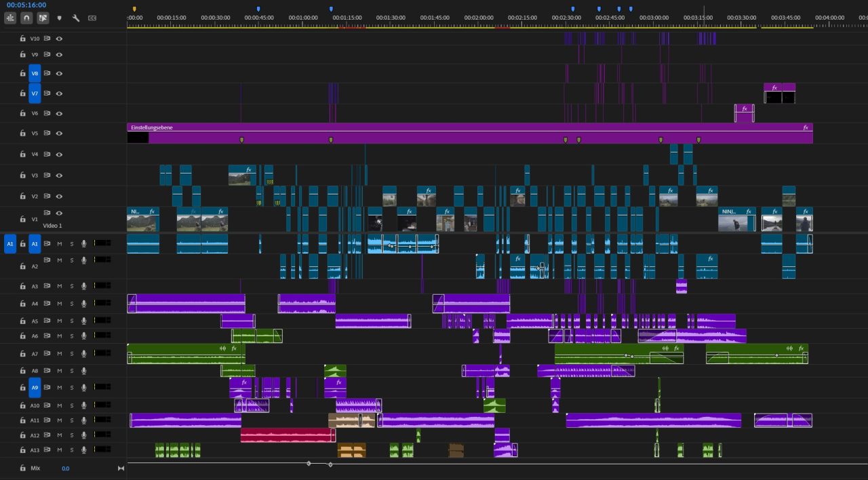Image resolution: width=868 pixels, height=480 pixels.
Task: Click the Add Marker icon
Action: (x=59, y=18)
